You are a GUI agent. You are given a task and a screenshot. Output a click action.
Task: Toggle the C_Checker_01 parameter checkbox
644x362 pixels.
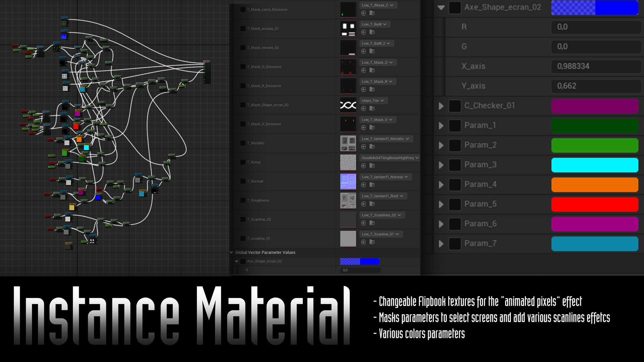point(455,106)
